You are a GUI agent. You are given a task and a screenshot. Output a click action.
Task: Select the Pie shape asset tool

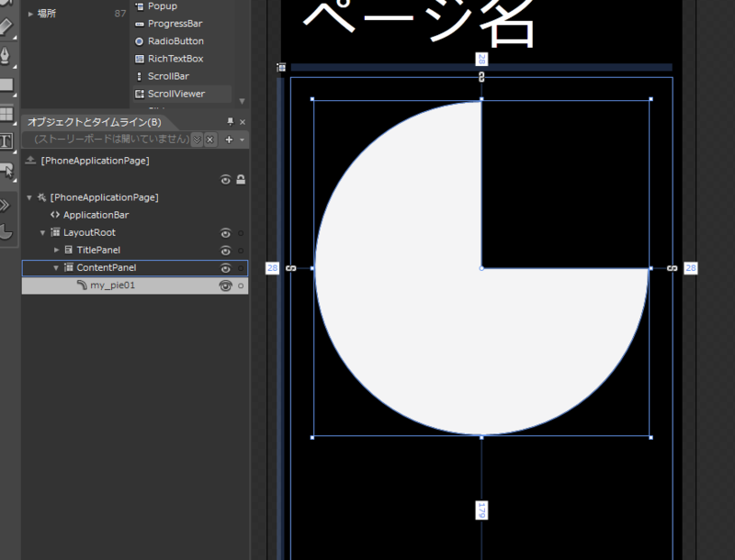point(6,232)
